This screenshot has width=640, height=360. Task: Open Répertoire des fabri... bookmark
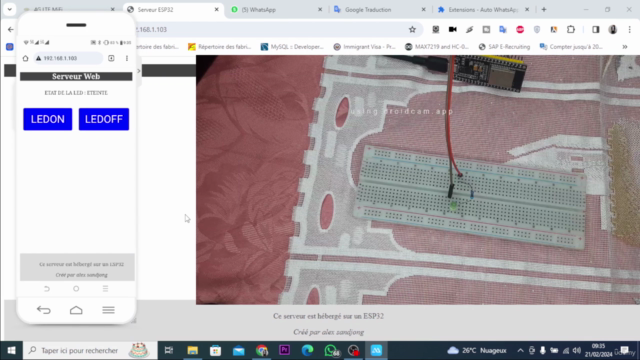pyautogui.click(x=220, y=47)
